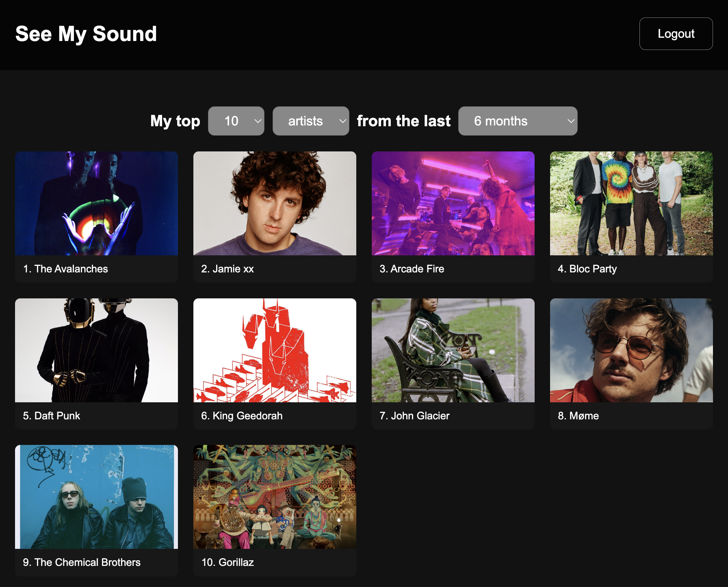Open The Chemical Brothers artist photo
The image size is (728, 587).
tap(96, 497)
